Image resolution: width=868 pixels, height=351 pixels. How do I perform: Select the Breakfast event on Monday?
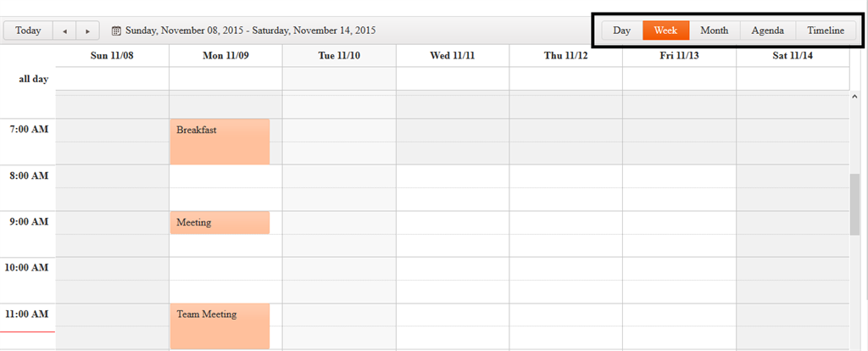coord(220,142)
